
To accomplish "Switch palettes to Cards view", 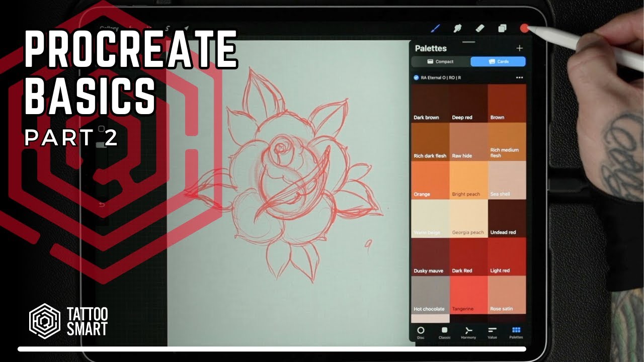I will [x=498, y=62].
